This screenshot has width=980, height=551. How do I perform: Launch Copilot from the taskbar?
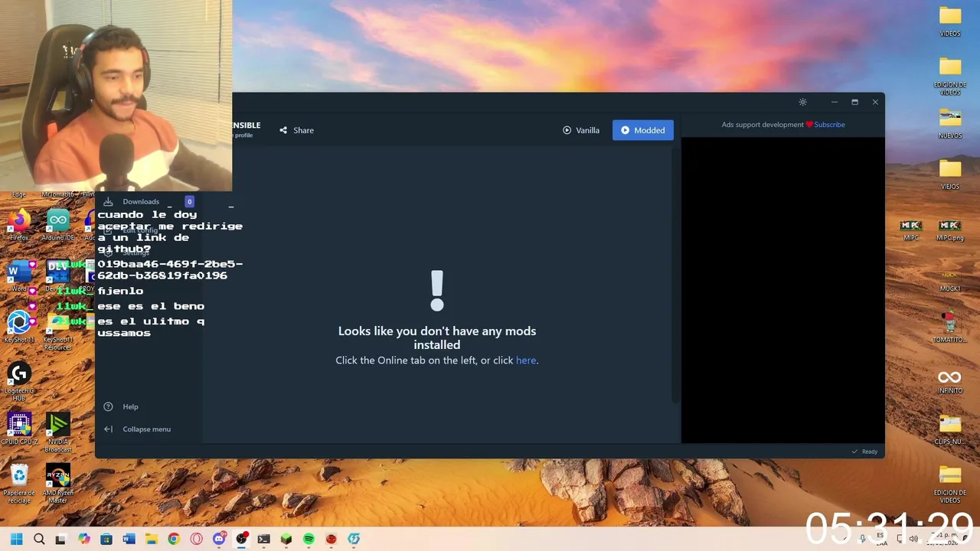coord(84,539)
